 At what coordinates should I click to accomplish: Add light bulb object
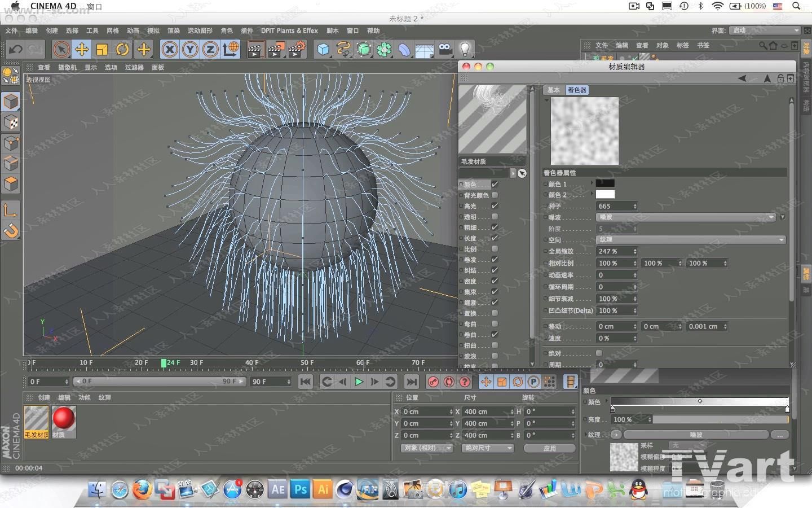(465, 50)
